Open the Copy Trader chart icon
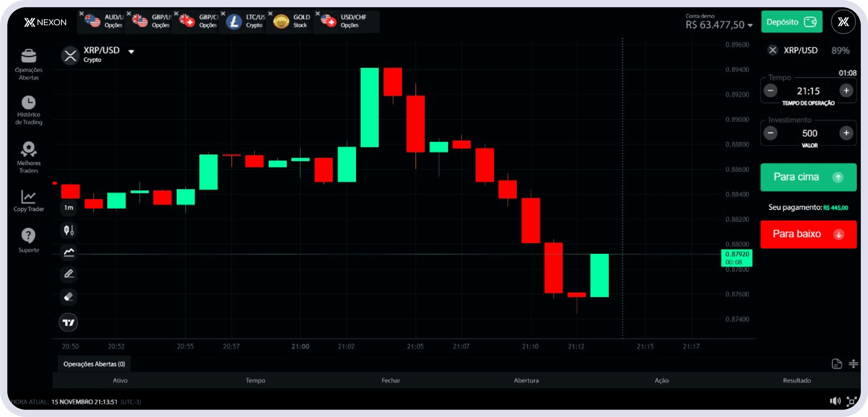 coord(29,197)
